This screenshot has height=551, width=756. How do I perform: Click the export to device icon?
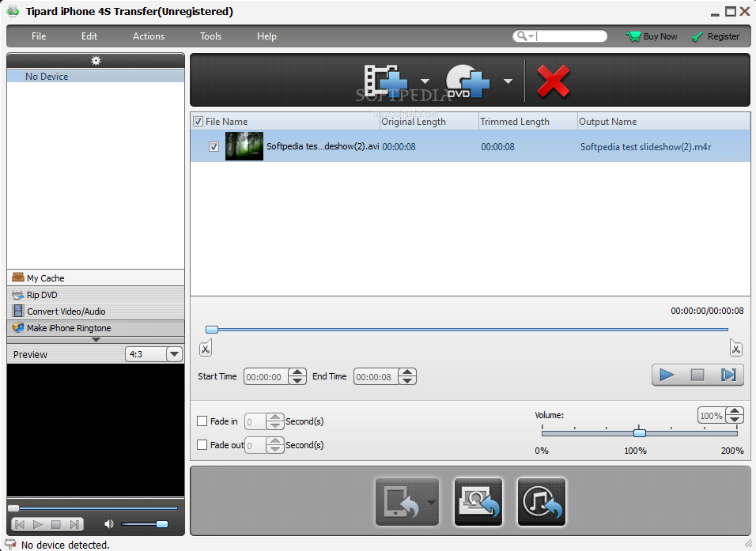(x=401, y=502)
